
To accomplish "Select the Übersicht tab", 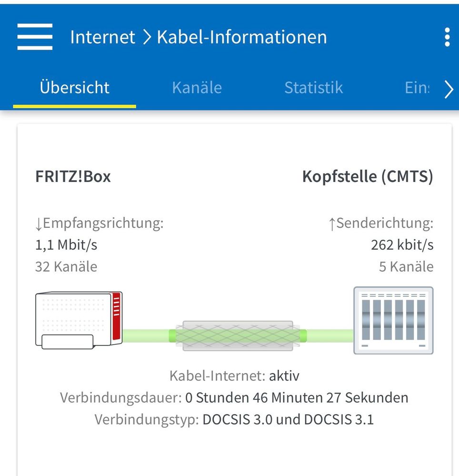I will (74, 88).
